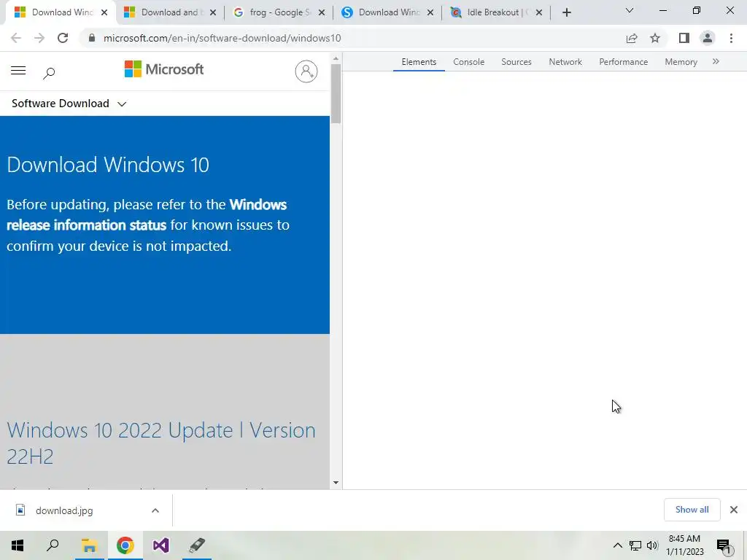The width and height of the screenshot is (747, 560).
Task: Click the page scrollbar down arrow
Action: click(x=336, y=483)
